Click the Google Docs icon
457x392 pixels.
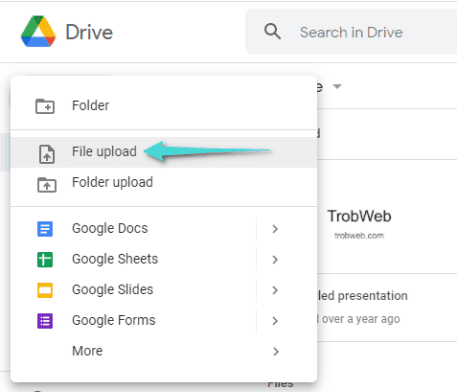point(45,229)
